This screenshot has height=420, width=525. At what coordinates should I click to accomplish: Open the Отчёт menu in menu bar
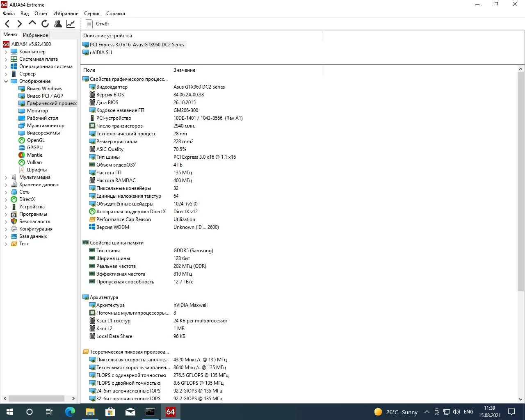41,14
